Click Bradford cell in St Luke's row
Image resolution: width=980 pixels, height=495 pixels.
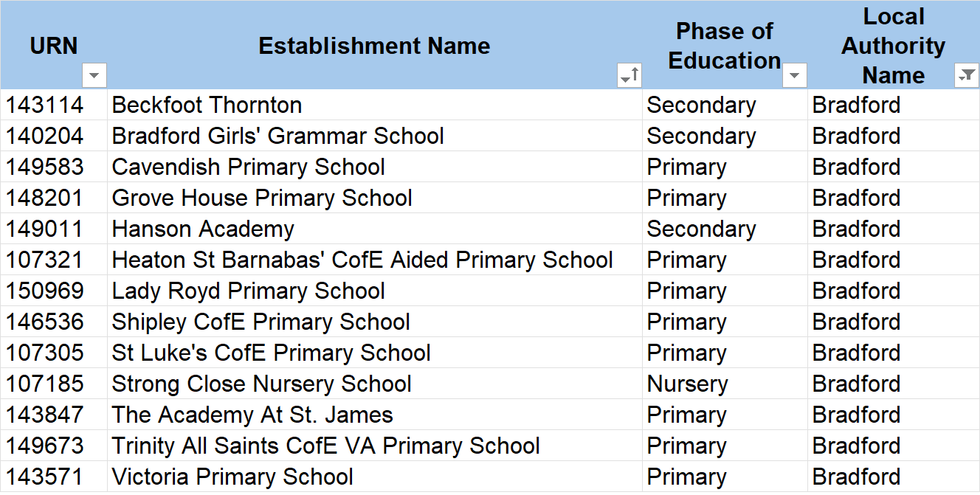click(894, 353)
